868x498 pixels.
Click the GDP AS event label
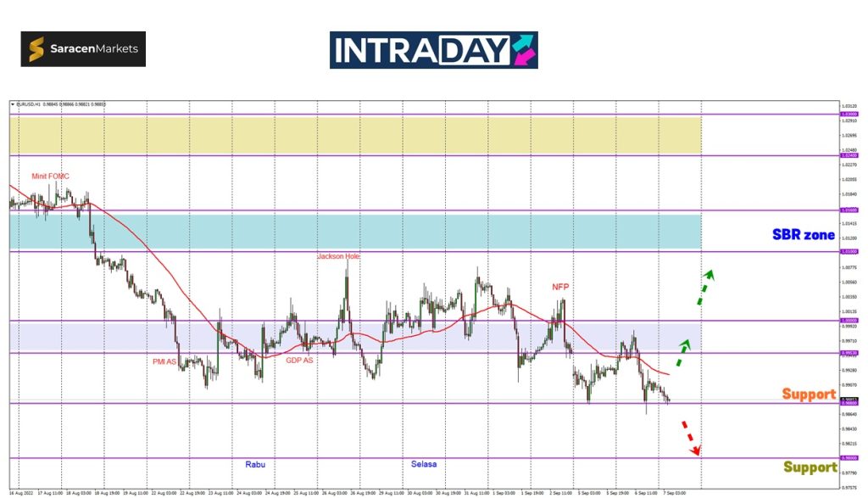299,360
